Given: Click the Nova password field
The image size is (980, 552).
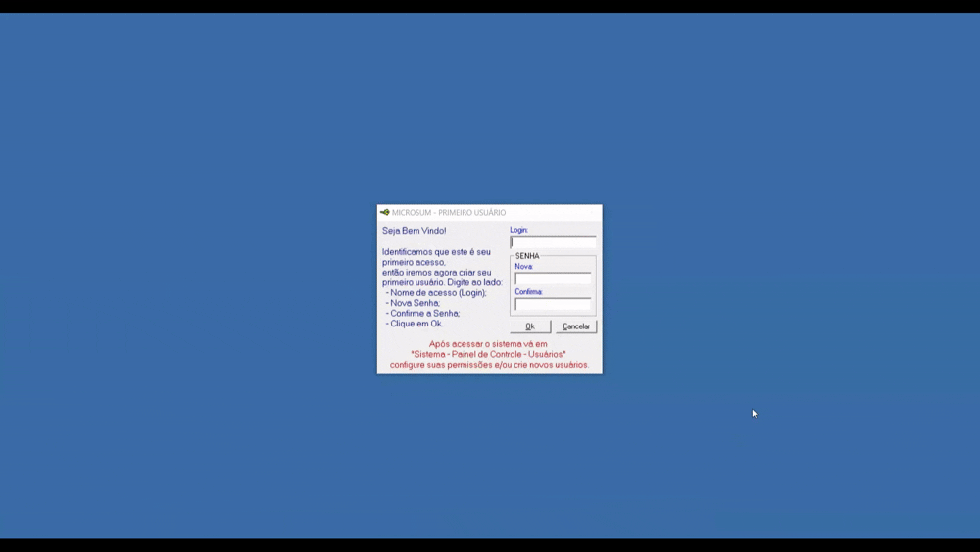Looking at the screenshot, I should [x=553, y=278].
